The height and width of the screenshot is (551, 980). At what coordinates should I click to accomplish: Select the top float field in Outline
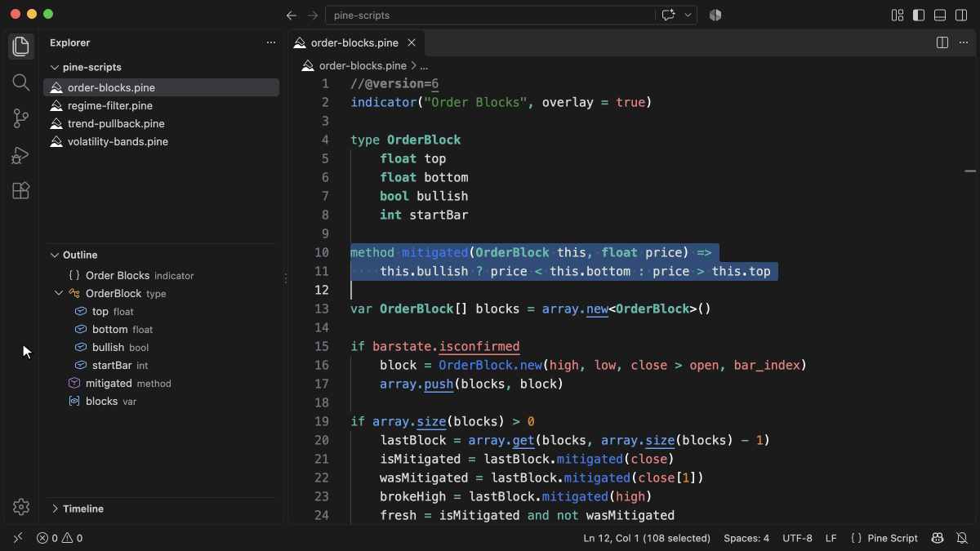(x=162, y=311)
